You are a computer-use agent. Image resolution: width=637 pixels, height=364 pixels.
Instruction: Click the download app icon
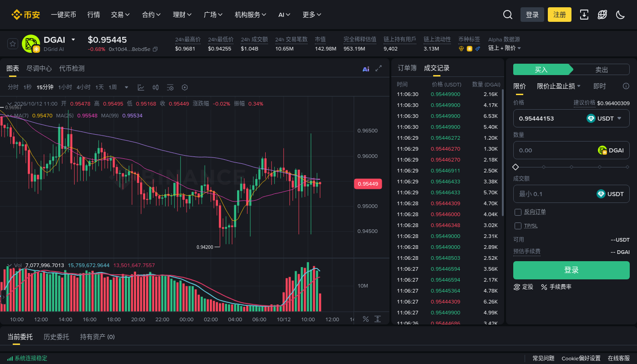[x=584, y=15]
